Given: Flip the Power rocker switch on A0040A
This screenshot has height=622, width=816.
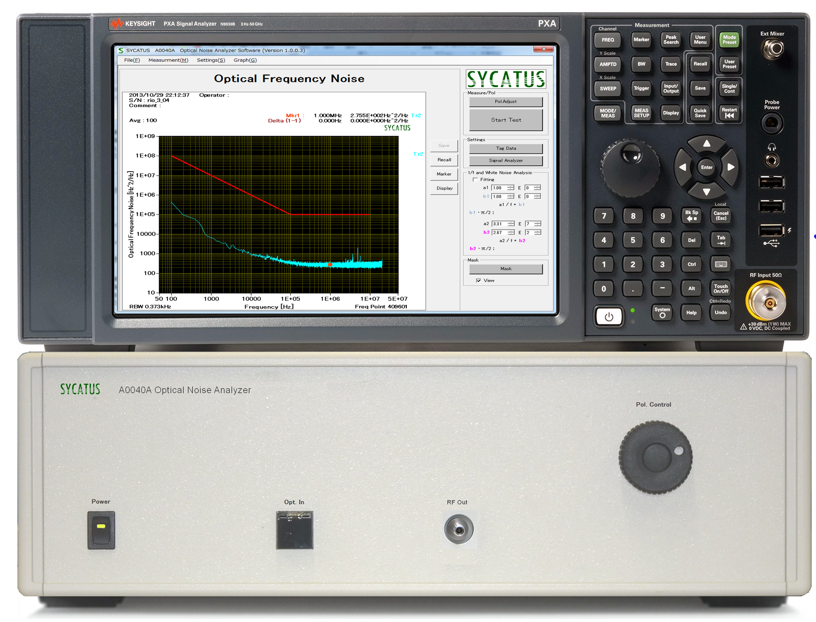Looking at the screenshot, I should pos(101,530).
